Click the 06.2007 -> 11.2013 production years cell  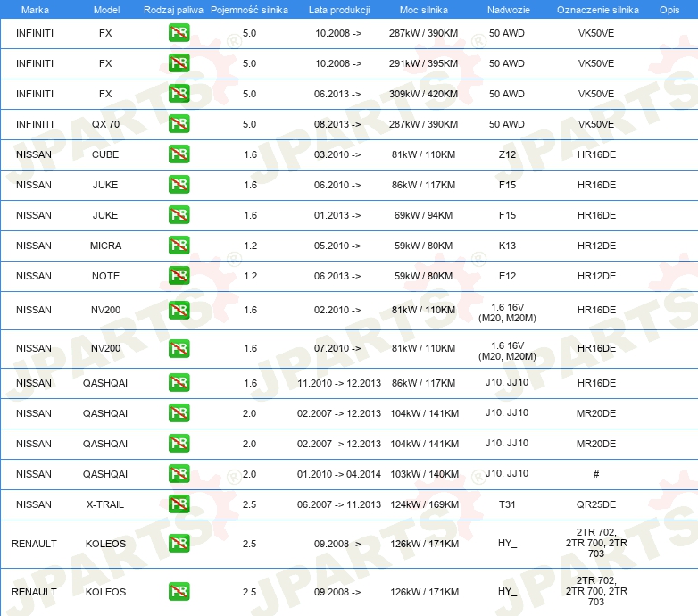339,504
